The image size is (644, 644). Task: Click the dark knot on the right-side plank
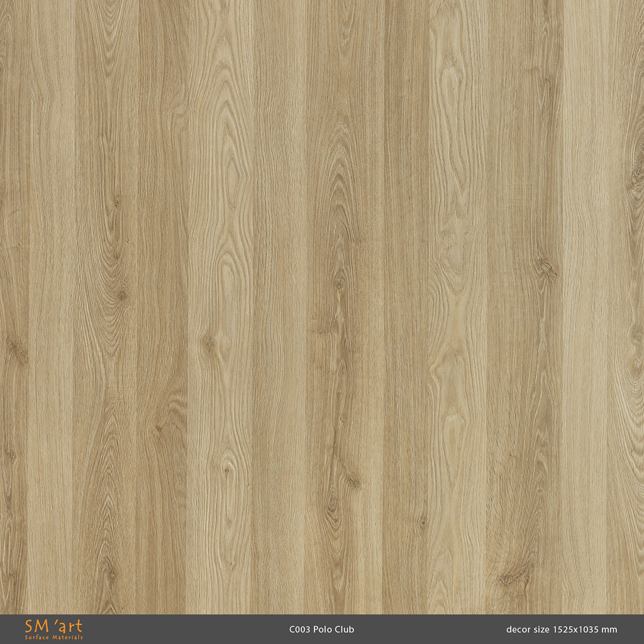[x=545, y=268]
